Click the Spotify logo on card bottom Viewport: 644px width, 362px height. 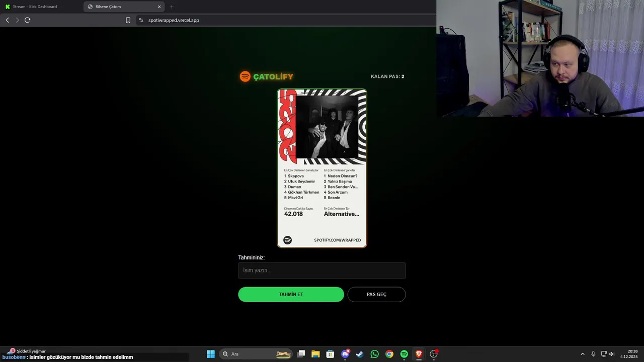coord(287,240)
